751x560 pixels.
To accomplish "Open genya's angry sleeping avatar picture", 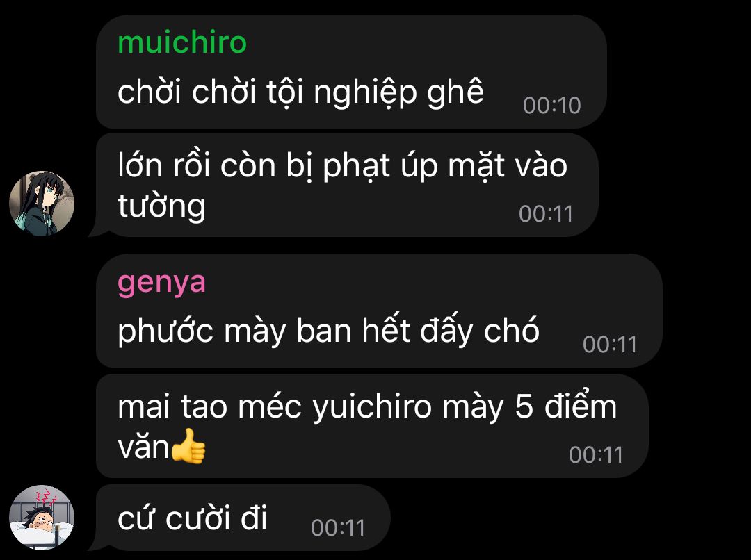I will coord(42,518).
